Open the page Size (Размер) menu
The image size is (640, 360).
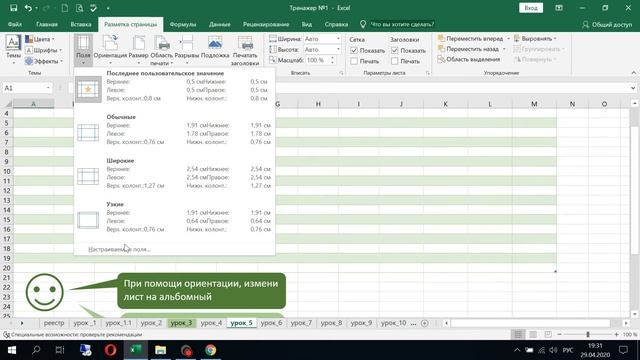[x=138, y=50]
